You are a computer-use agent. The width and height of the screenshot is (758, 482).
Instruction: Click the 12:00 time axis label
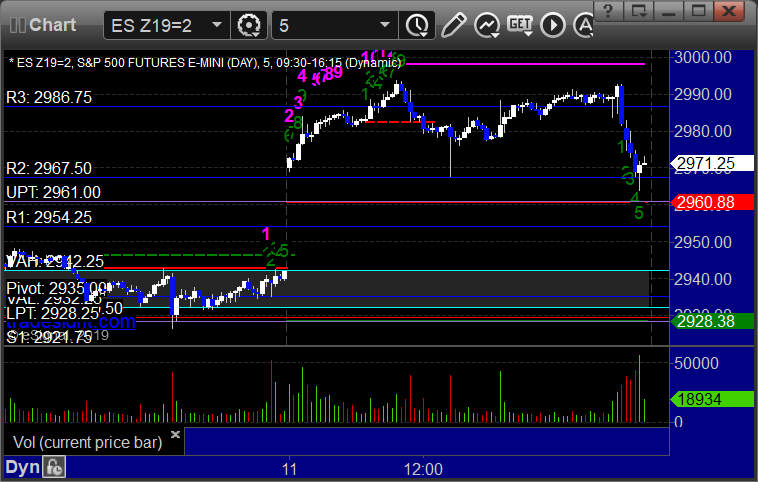[423, 469]
